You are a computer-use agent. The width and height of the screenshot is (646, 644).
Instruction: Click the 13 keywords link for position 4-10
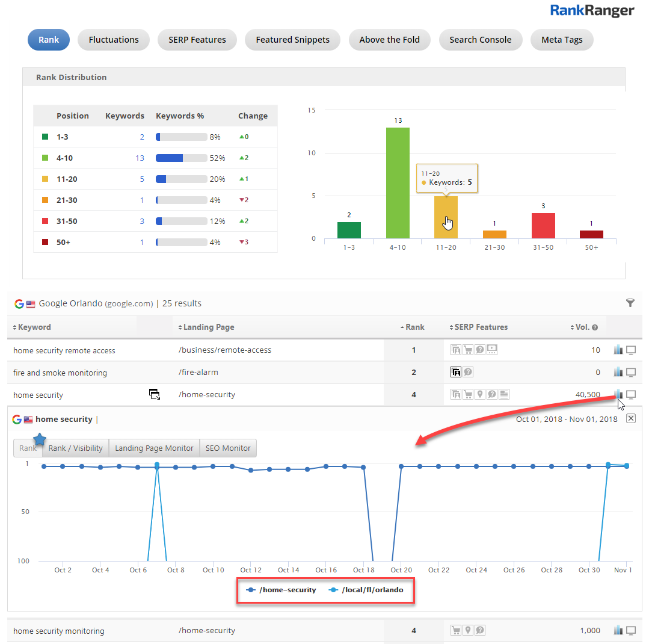(140, 158)
